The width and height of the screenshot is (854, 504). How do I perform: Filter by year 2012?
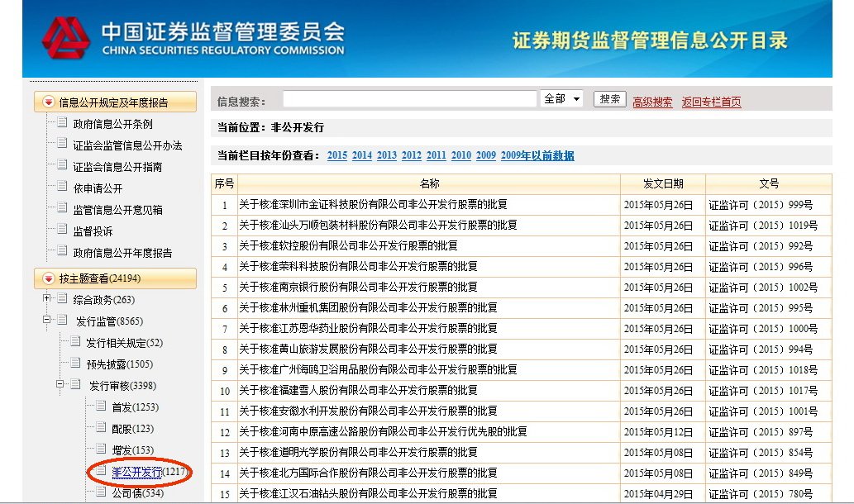tap(411, 155)
